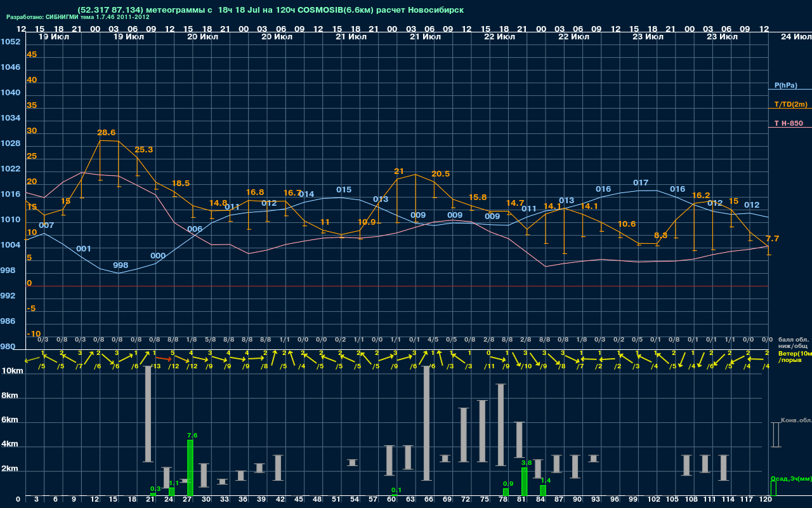Click the 35 temperature axis label

coord(32,105)
